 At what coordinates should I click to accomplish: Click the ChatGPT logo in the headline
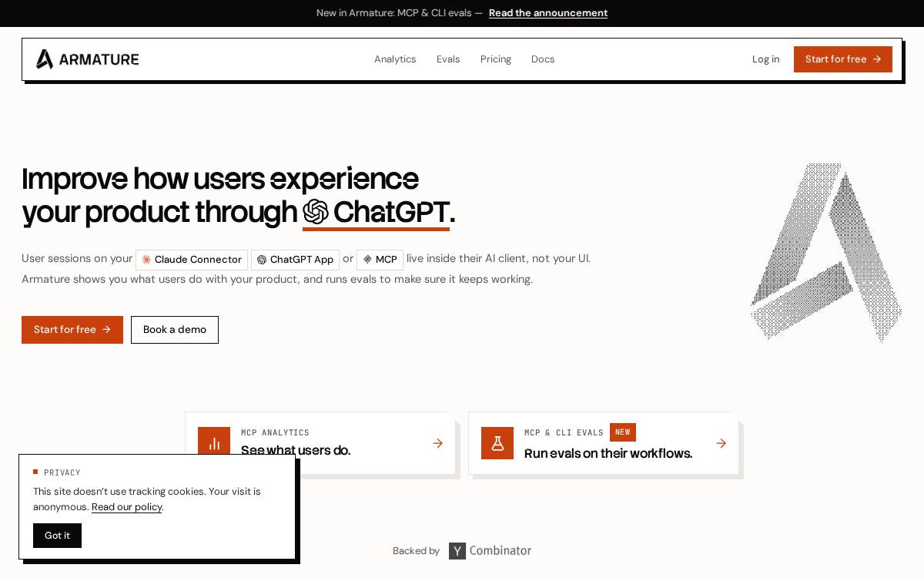[316, 212]
